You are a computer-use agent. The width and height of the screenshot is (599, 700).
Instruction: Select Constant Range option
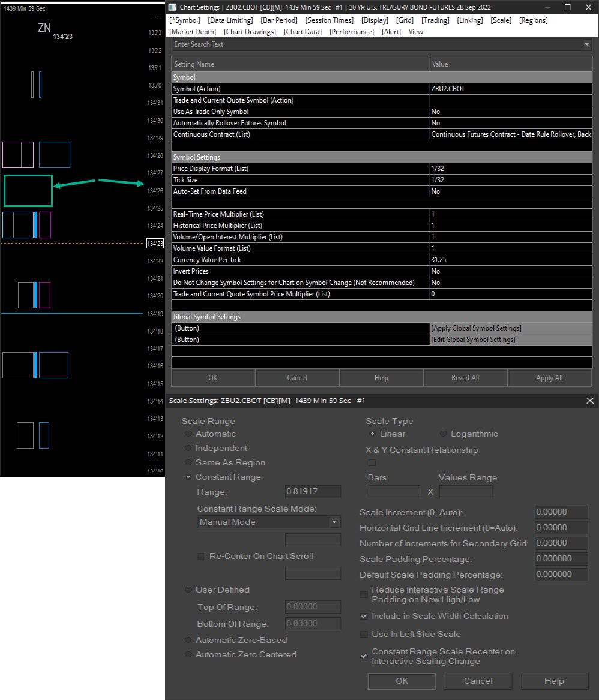pos(188,477)
